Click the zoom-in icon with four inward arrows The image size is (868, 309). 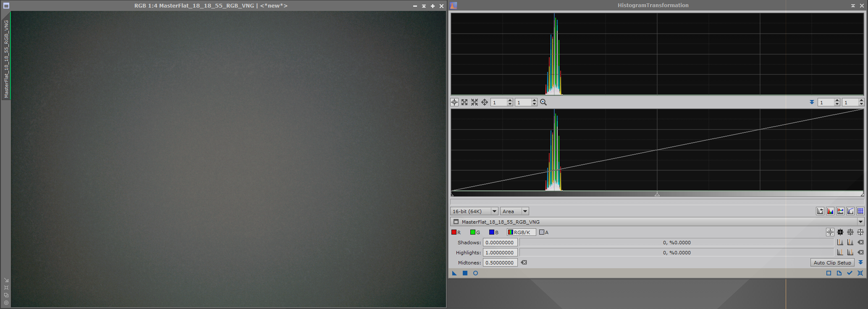pyautogui.click(x=475, y=102)
